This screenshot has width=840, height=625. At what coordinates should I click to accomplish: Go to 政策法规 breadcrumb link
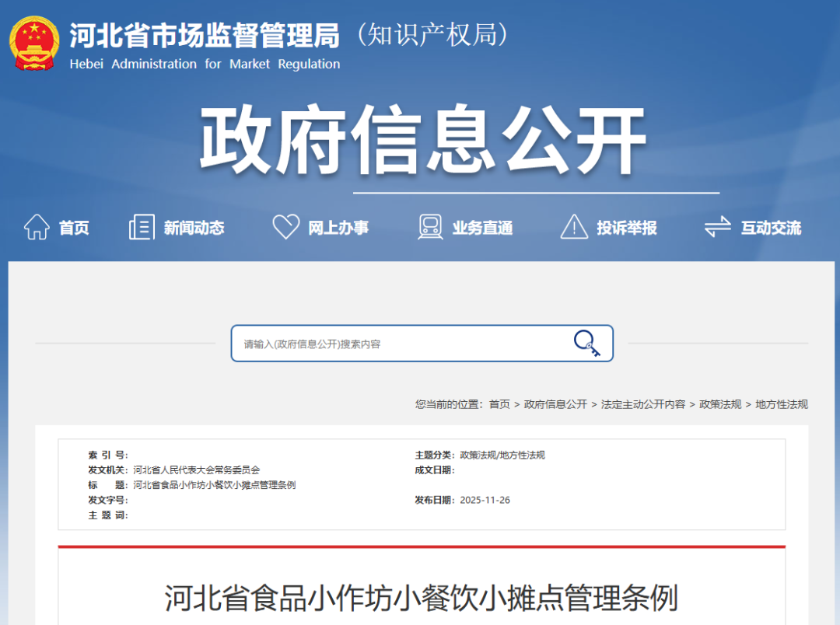click(720, 404)
